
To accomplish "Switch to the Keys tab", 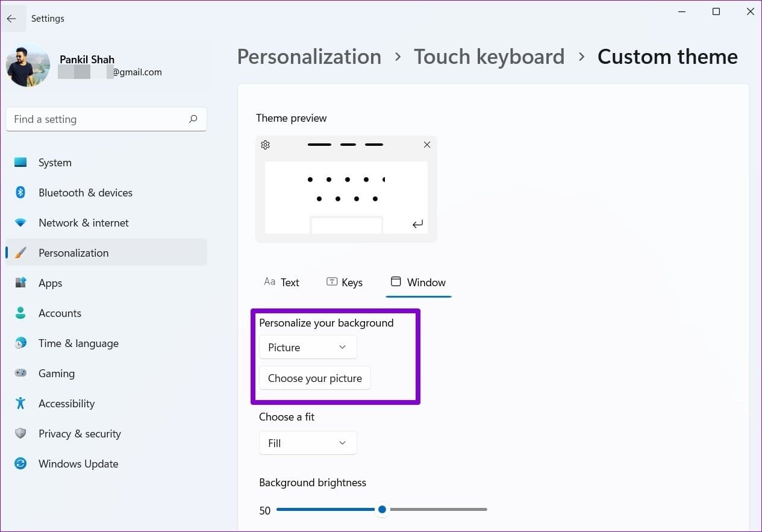I will (x=344, y=282).
